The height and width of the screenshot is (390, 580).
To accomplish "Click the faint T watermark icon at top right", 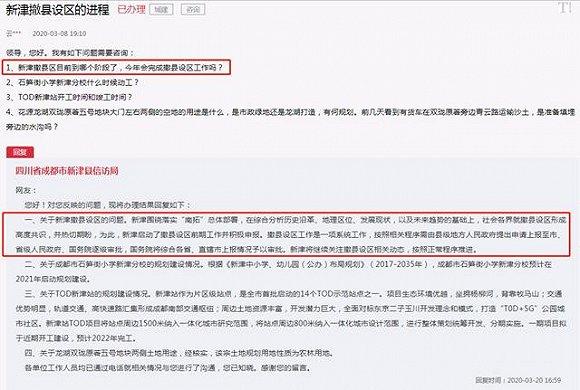I will (x=565, y=8).
